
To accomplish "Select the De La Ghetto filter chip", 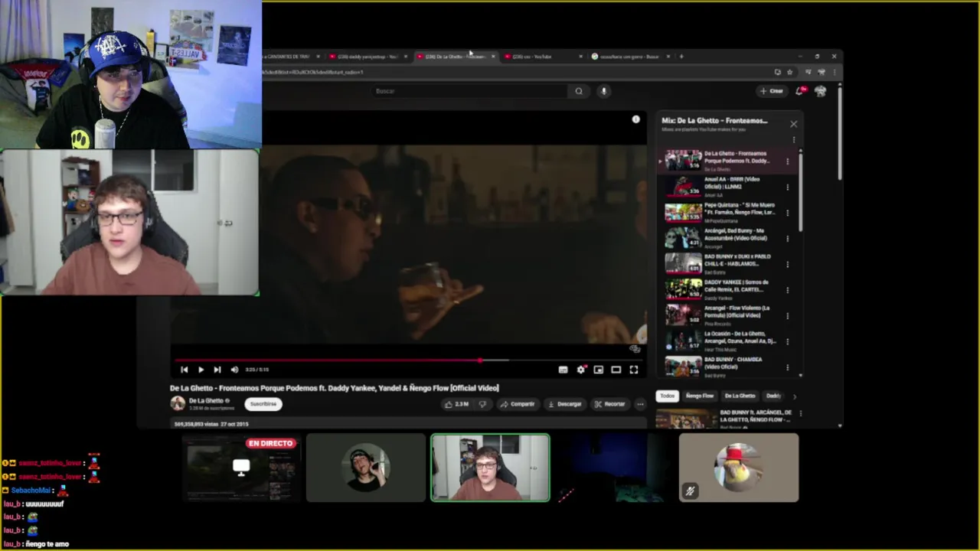I will point(740,396).
